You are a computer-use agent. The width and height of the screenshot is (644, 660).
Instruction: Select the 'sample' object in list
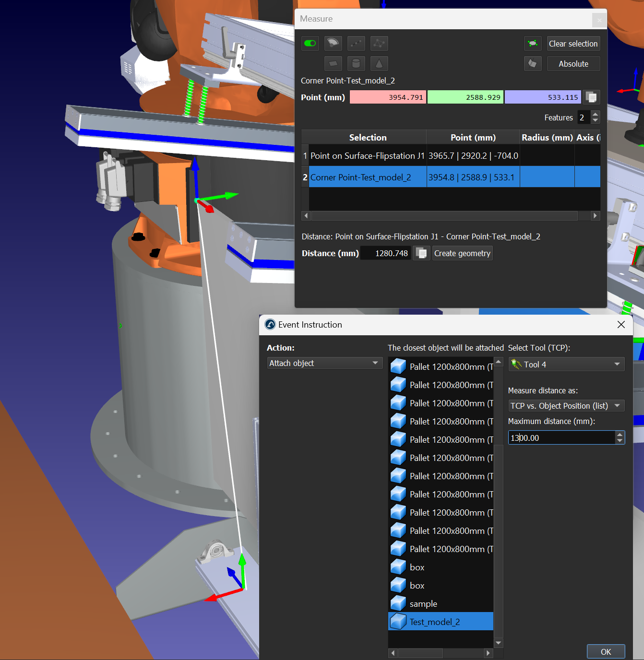(x=423, y=604)
